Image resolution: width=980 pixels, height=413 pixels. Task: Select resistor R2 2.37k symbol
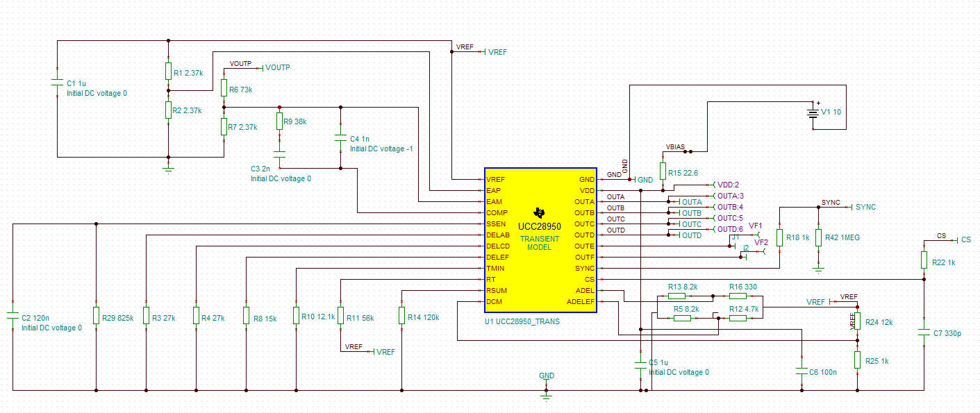[x=168, y=110]
